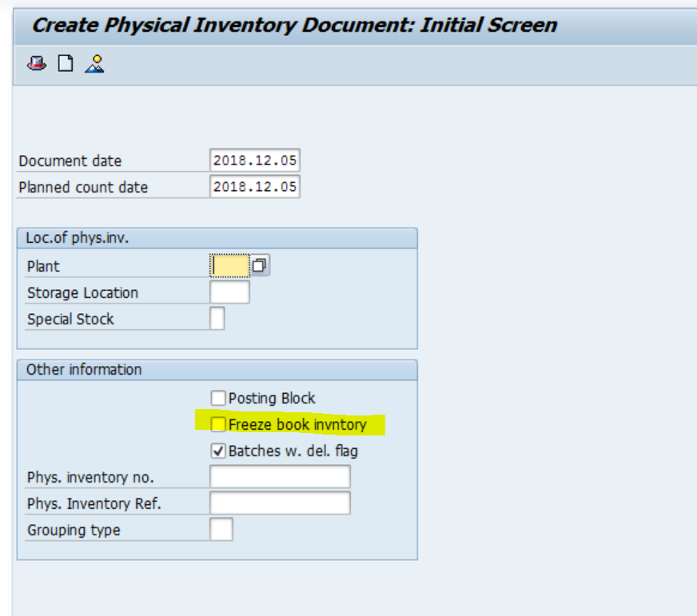697x616 pixels.
Task: Tick the Freeze book invntory checkbox
Action: tap(217, 424)
